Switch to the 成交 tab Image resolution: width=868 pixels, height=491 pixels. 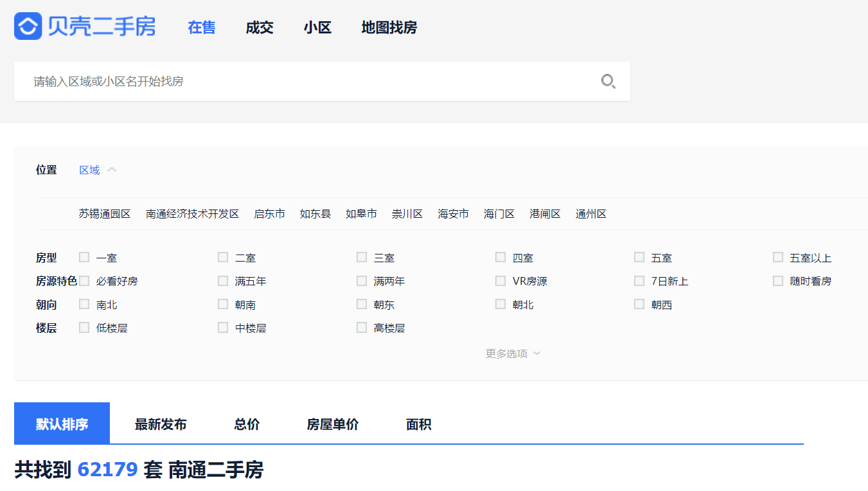pyautogui.click(x=259, y=28)
